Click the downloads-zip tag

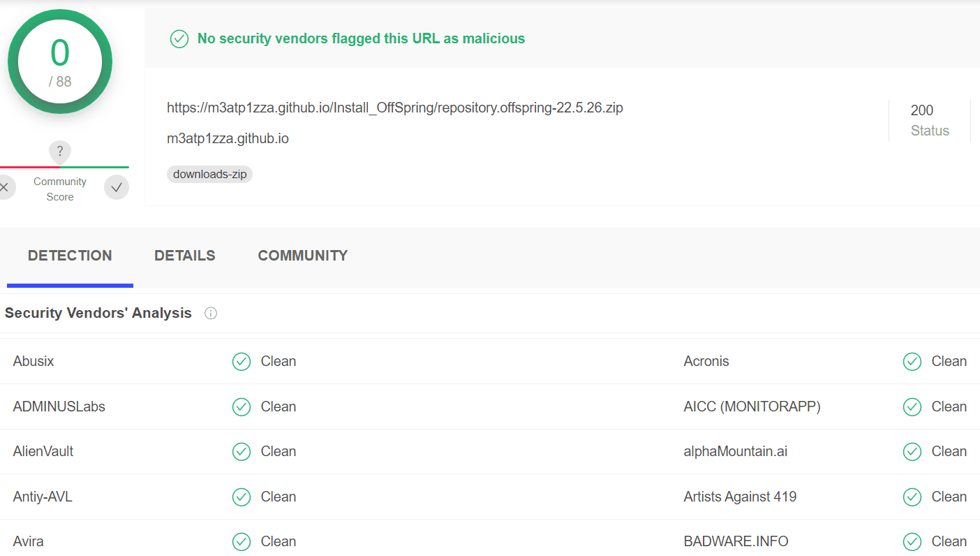click(x=209, y=174)
